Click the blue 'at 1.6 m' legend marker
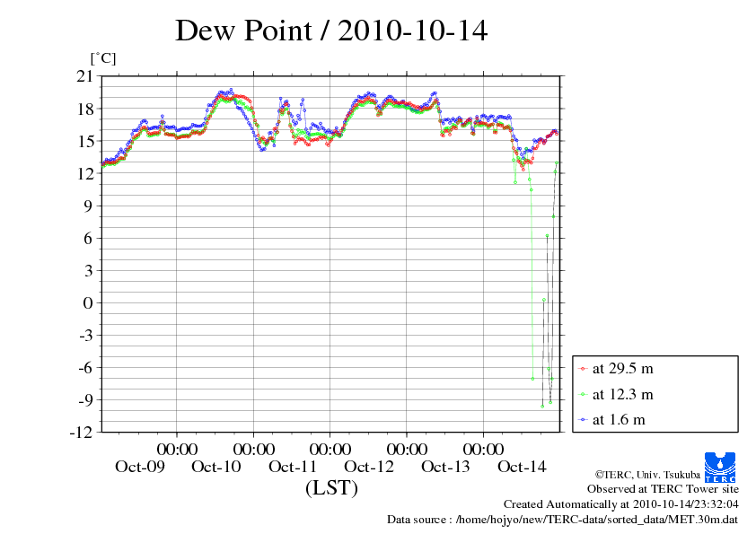 (x=583, y=420)
